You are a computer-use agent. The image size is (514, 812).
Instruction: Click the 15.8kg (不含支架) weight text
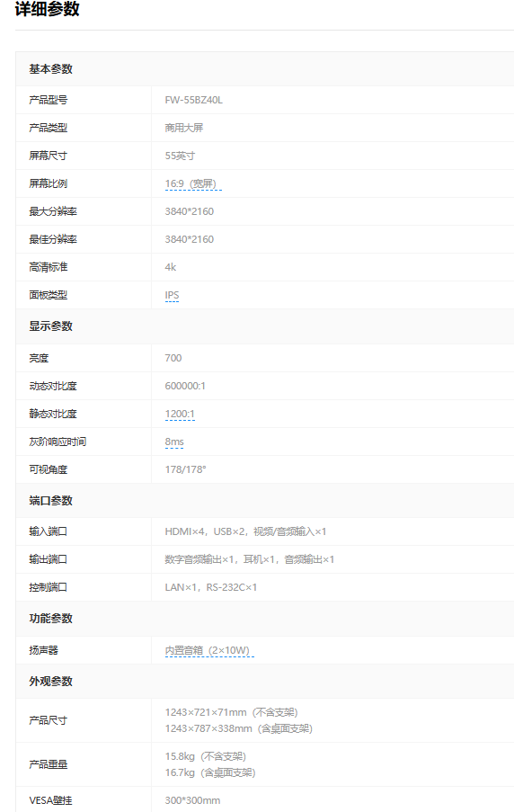click(205, 756)
